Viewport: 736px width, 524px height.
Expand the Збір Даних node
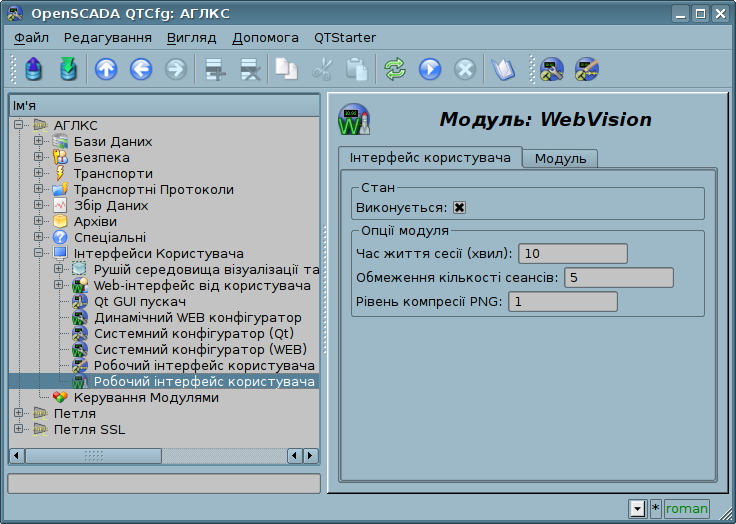coord(38,205)
